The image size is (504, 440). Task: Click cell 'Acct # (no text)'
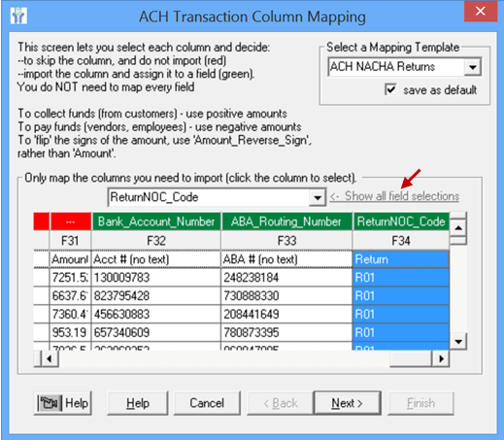tap(156, 259)
